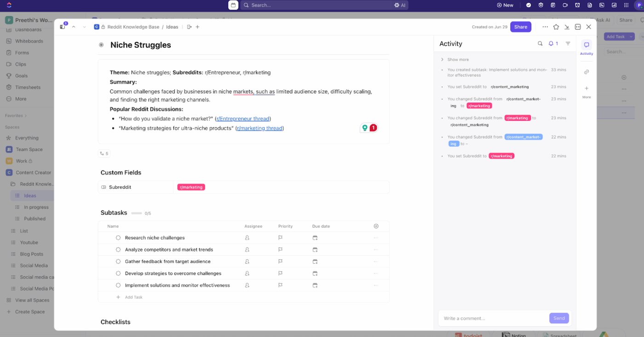Image resolution: width=644 pixels, height=337 pixels.
Task: Click the notification bell in the Activity panel
Action: click(552, 43)
